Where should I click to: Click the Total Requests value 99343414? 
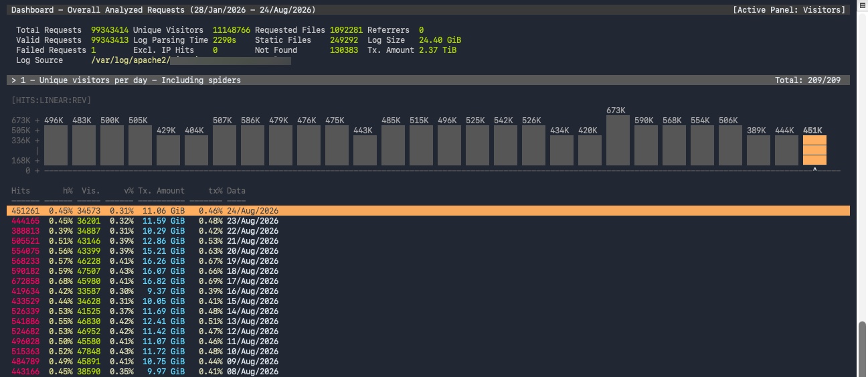(x=110, y=30)
